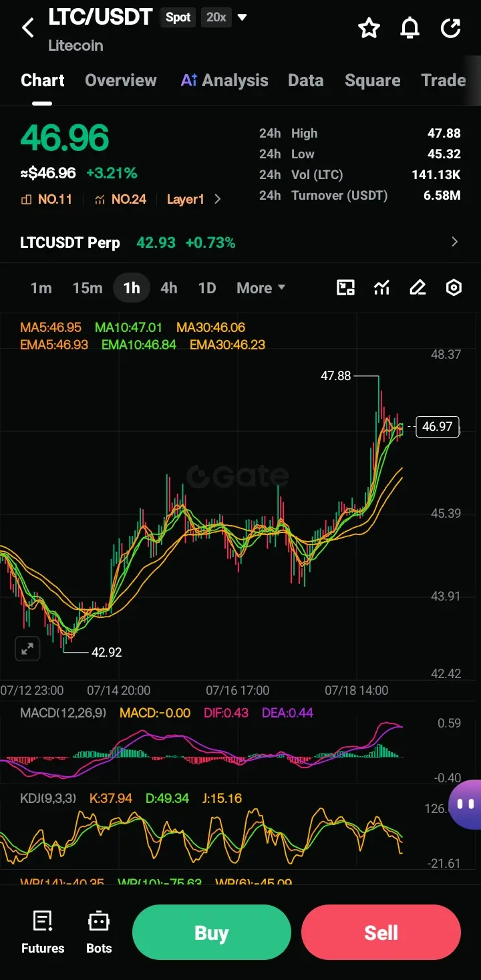Viewport: 481px width, 980px height.
Task: Switch to the Overview tab
Action: tap(121, 81)
